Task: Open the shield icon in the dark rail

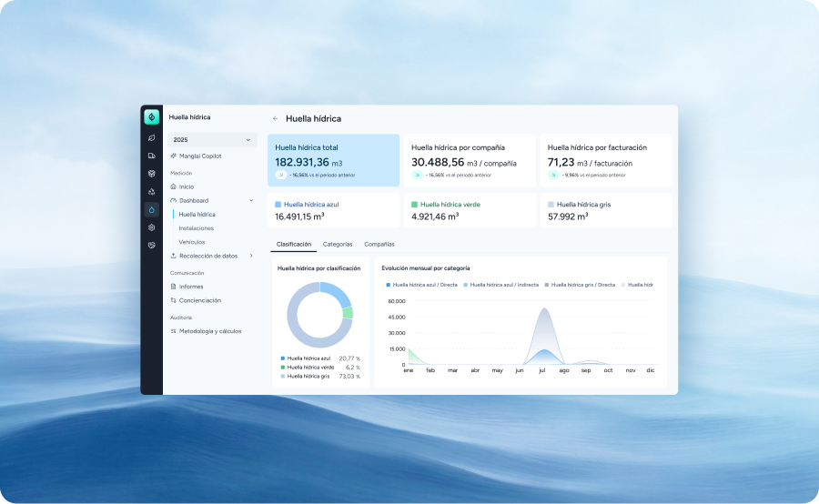Action: [151, 245]
